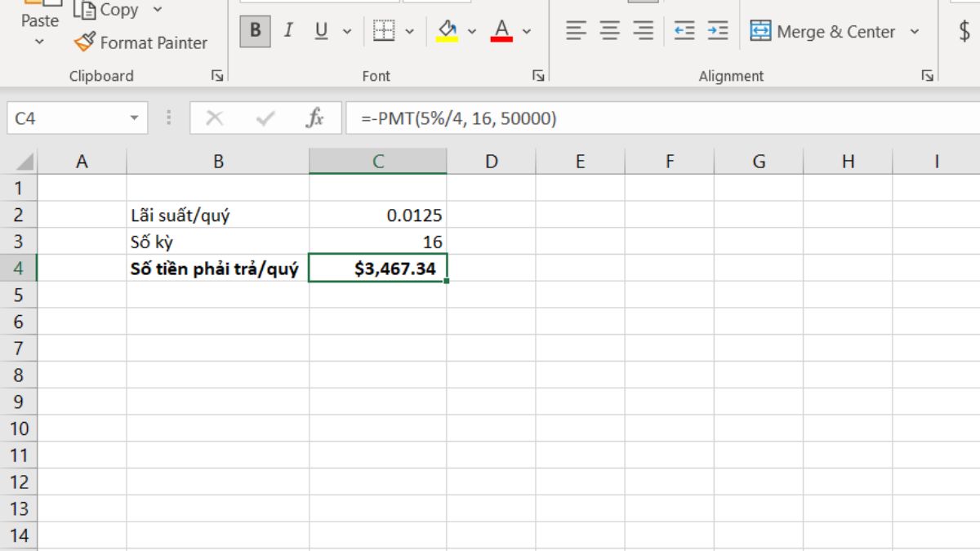The width and height of the screenshot is (980, 551).
Task: Select row 10 header
Action: pyautogui.click(x=19, y=429)
